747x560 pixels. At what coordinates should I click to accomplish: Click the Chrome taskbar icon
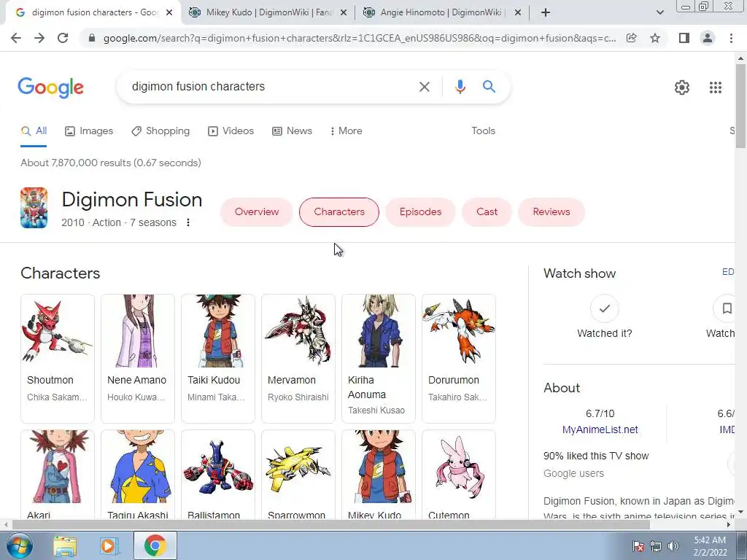click(x=155, y=545)
